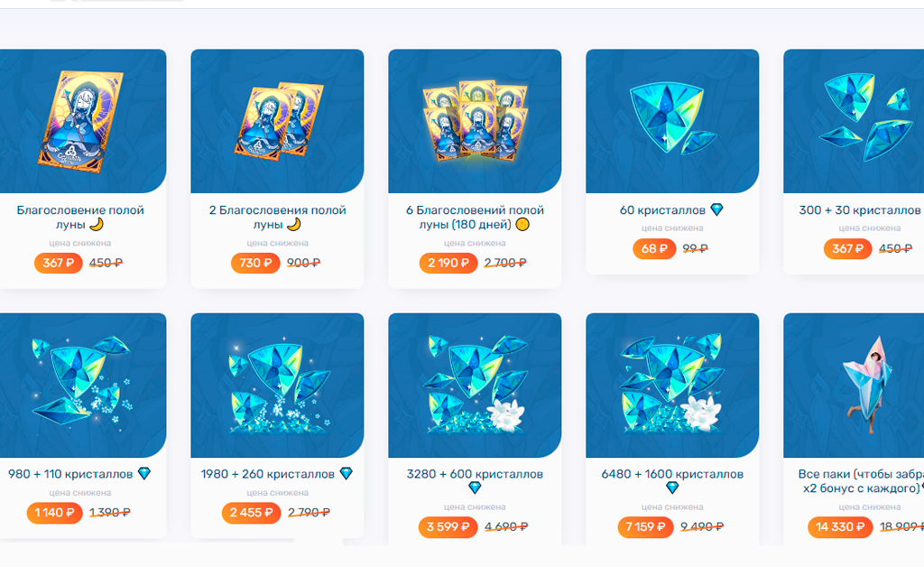Viewport: 924px width, 567px height.
Task: Click the 7 159 ₽ price button
Action: tap(645, 527)
